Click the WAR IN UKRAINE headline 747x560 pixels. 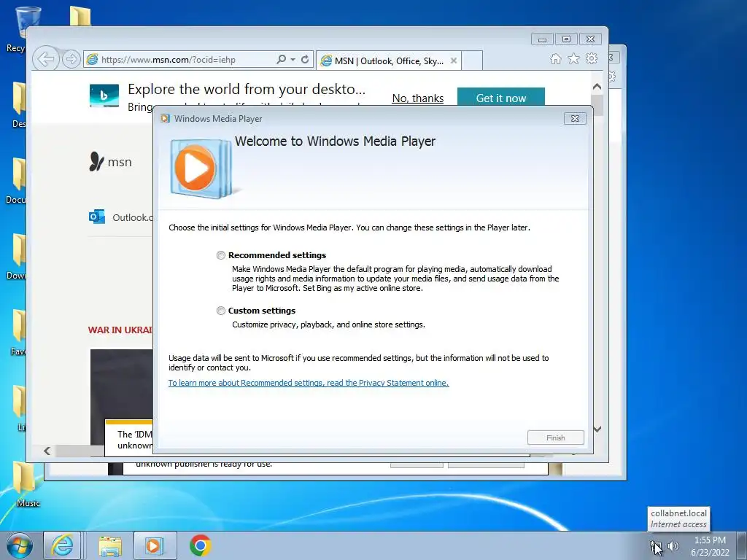pos(120,330)
